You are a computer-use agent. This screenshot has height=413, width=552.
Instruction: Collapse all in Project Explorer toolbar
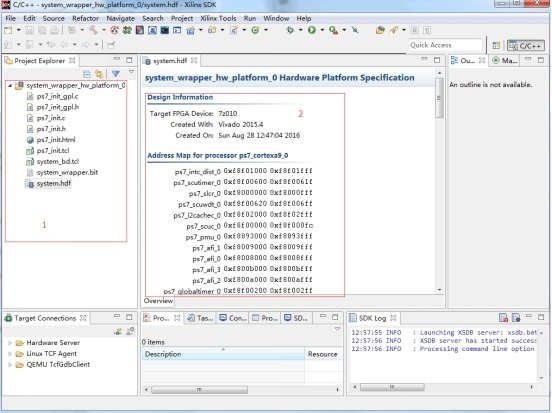coord(87,74)
